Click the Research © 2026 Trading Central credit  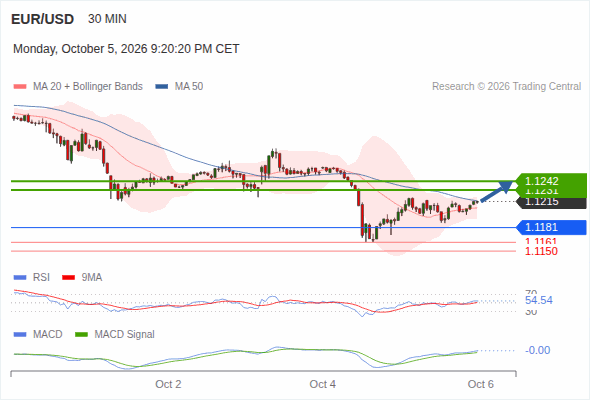click(x=506, y=87)
